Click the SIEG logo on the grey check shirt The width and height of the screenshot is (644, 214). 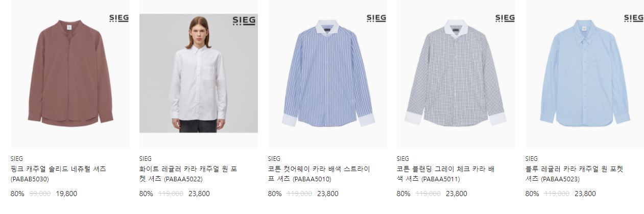tap(505, 19)
